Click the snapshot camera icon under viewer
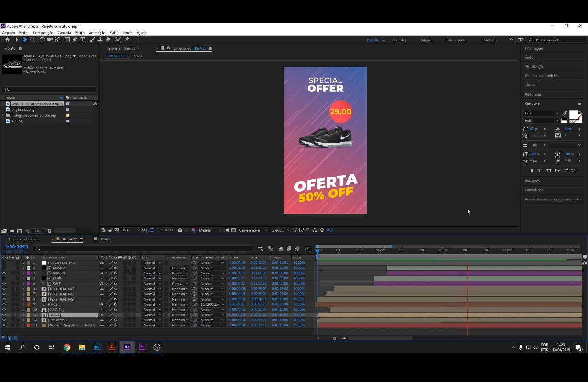588x382 pixels. coord(180,230)
